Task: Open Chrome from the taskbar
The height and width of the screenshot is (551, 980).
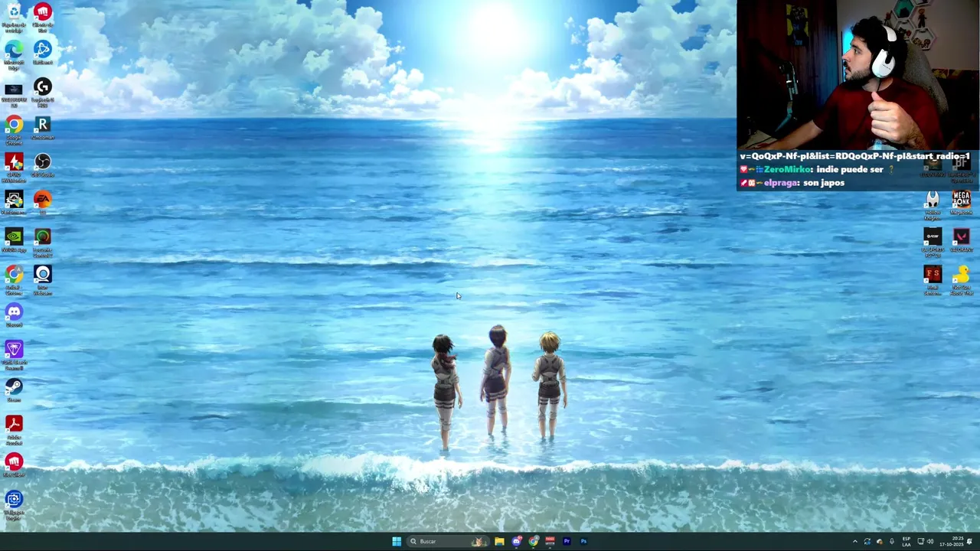Action: (534, 541)
